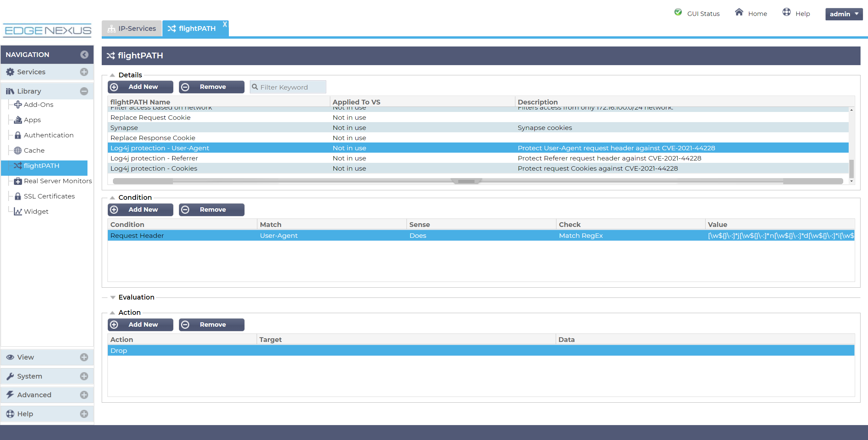This screenshot has height=440, width=868.
Task: Click the System wrench icon
Action: pos(10,376)
